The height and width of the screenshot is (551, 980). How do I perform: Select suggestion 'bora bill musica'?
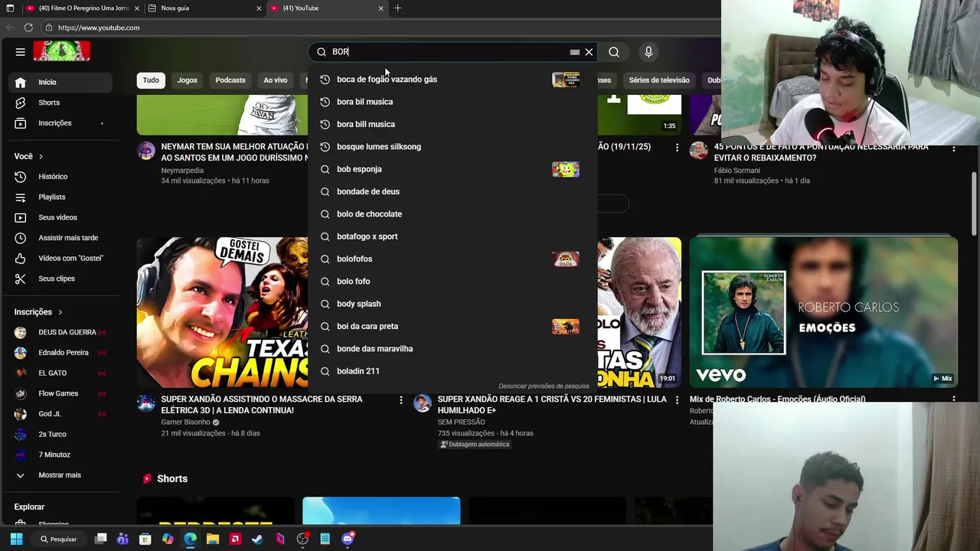tap(452, 124)
